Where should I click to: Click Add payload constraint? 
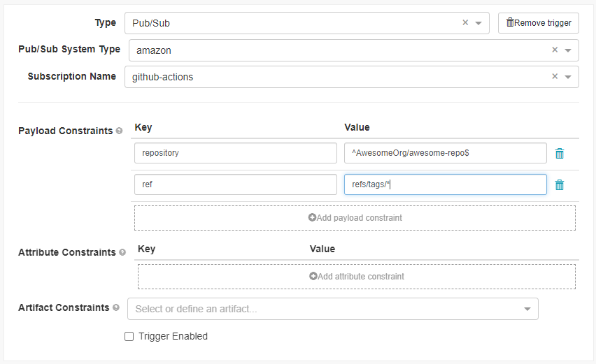pos(355,218)
